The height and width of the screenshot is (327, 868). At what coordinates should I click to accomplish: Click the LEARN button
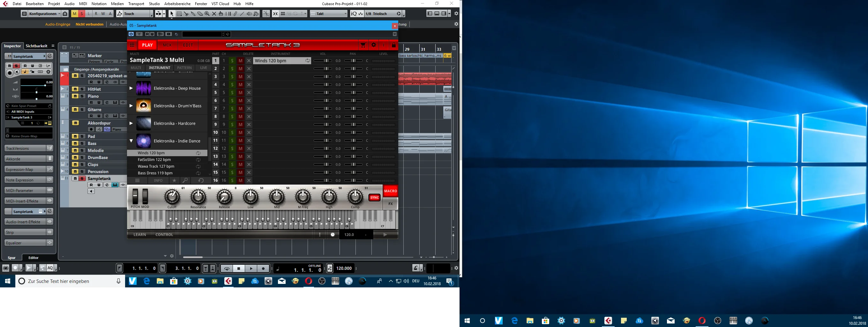coord(139,235)
